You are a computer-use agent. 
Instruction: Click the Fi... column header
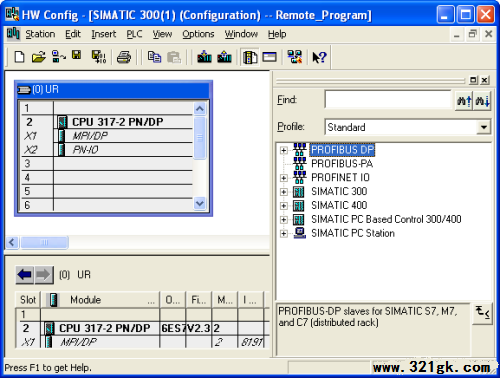click(x=199, y=300)
